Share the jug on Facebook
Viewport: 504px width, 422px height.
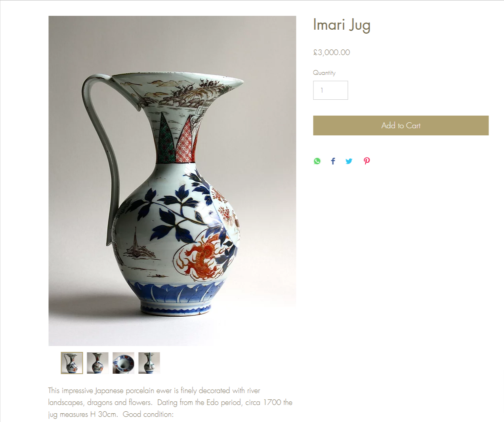(x=333, y=161)
